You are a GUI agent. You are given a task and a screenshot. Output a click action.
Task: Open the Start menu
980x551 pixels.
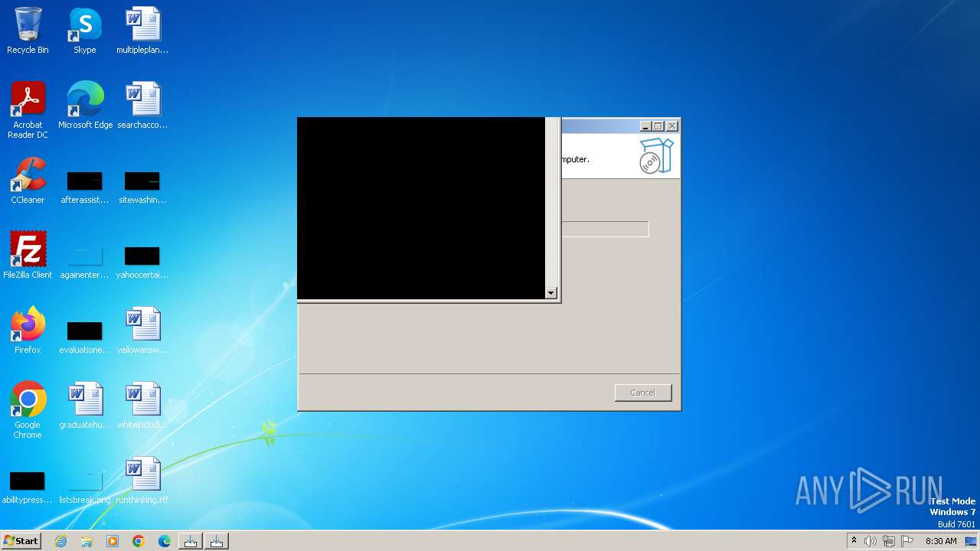coord(21,541)
